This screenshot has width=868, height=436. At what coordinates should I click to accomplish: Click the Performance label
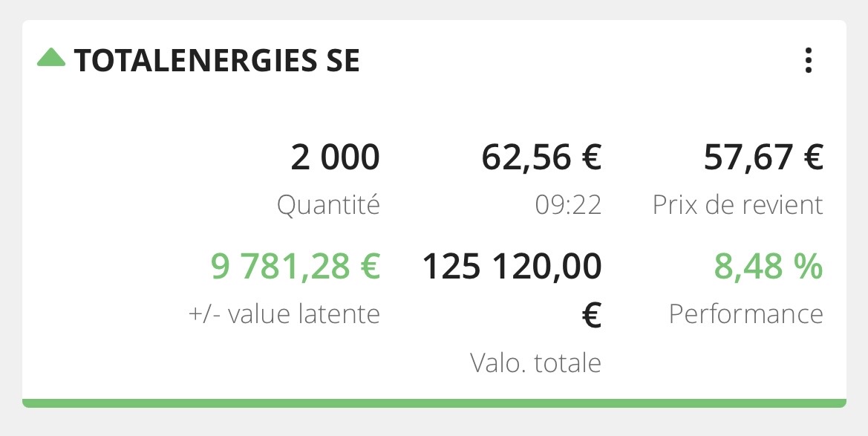(745, 314)
